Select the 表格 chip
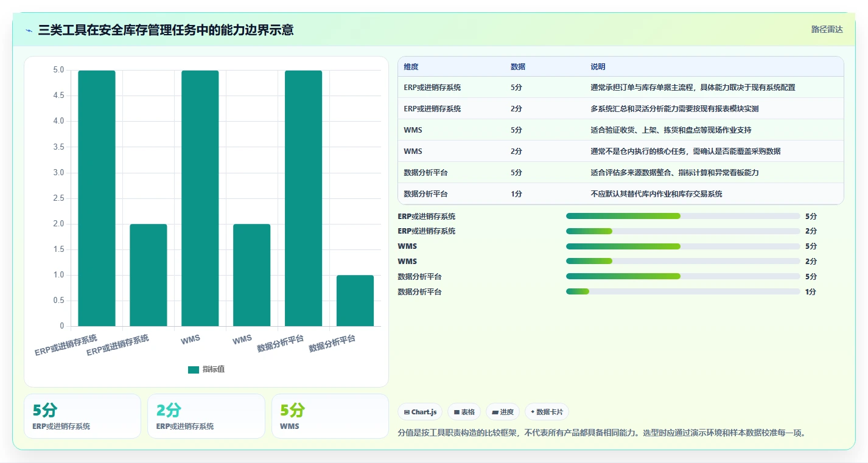 pos(464,412)
